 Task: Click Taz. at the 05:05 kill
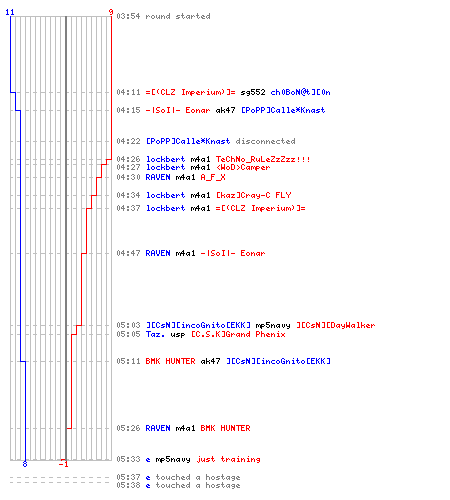155,334
